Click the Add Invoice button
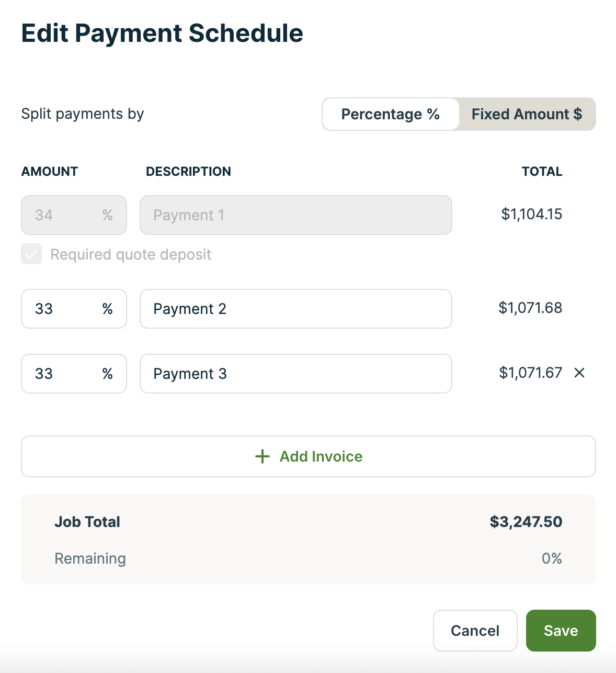Image resolution: width=616 pixels, height=673 pixels. [309, 456]
